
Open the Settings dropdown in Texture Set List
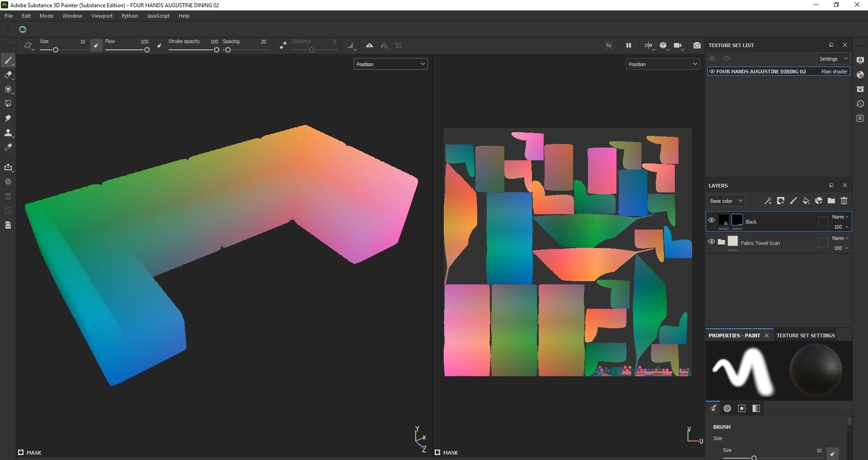click(833, 59)
